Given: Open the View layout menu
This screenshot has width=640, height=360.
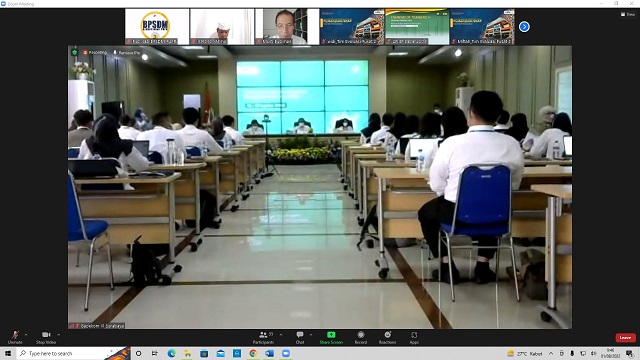Looking at the screenshot, I should click(628, 14).
